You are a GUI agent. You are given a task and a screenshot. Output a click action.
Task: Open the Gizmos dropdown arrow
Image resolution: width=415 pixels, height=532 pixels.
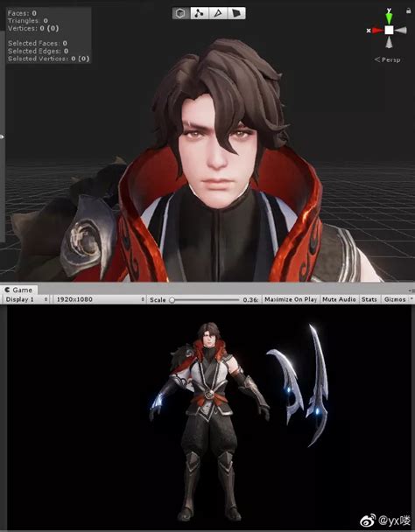tap(411, 299)
